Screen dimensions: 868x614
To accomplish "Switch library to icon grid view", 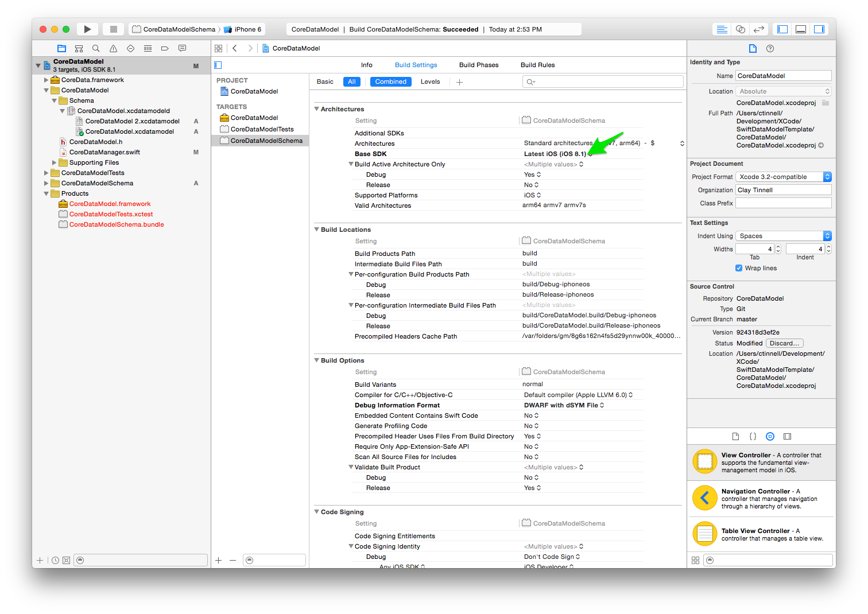I will point(696,560).
